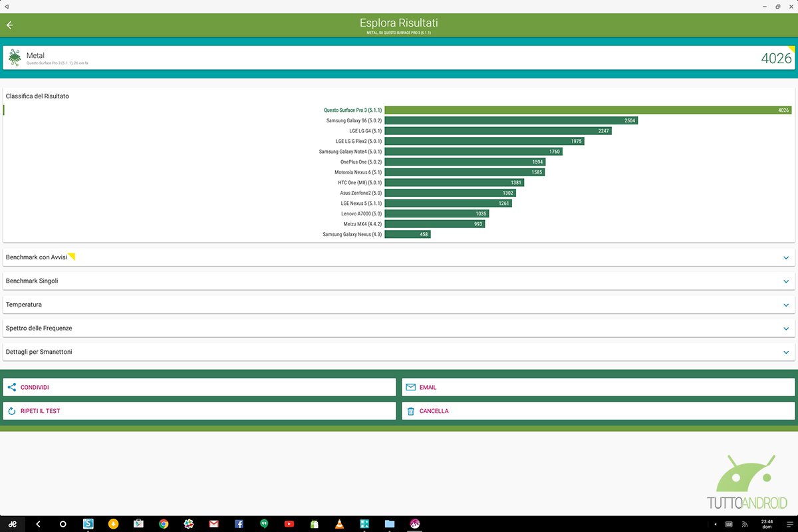Select the Samsung Galaxy Nexus (4.3) label
This screenshot has height=532, width=798.
tap(352, 234)
